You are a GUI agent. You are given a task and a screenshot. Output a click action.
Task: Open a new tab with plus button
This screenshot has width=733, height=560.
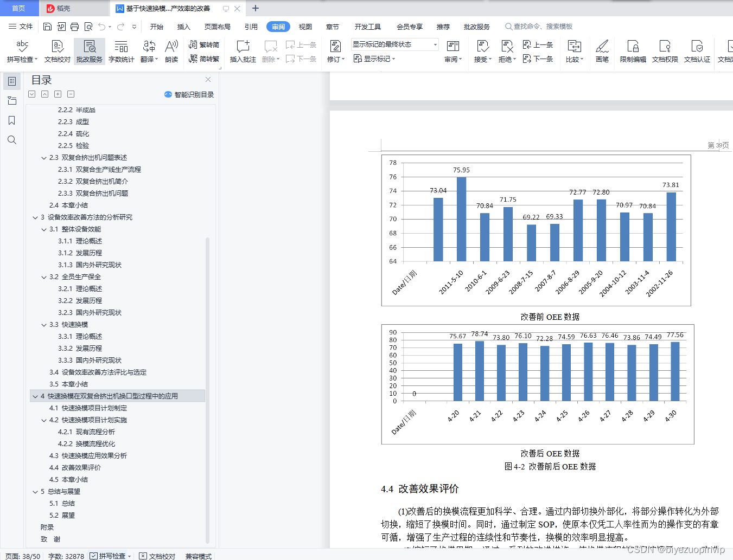[x=256, y=8]
